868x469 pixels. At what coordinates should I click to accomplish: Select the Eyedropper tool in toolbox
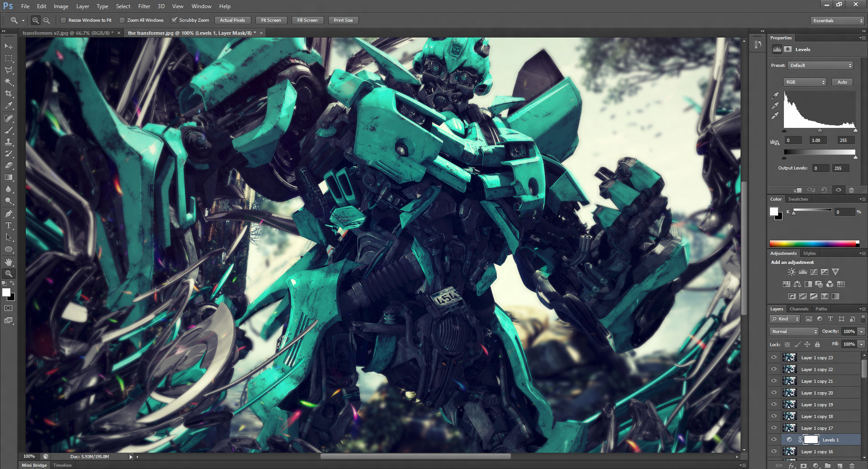point(9,106)
